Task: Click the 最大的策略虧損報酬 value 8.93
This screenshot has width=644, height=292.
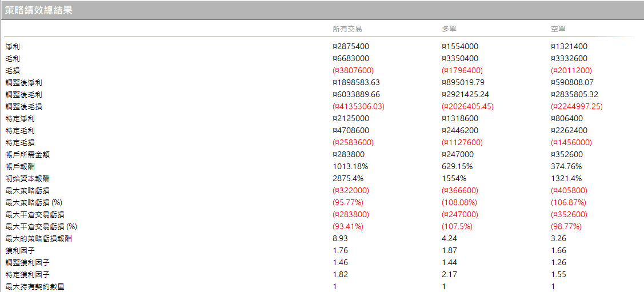Action: pyautogui.click(x=340, y=238)
